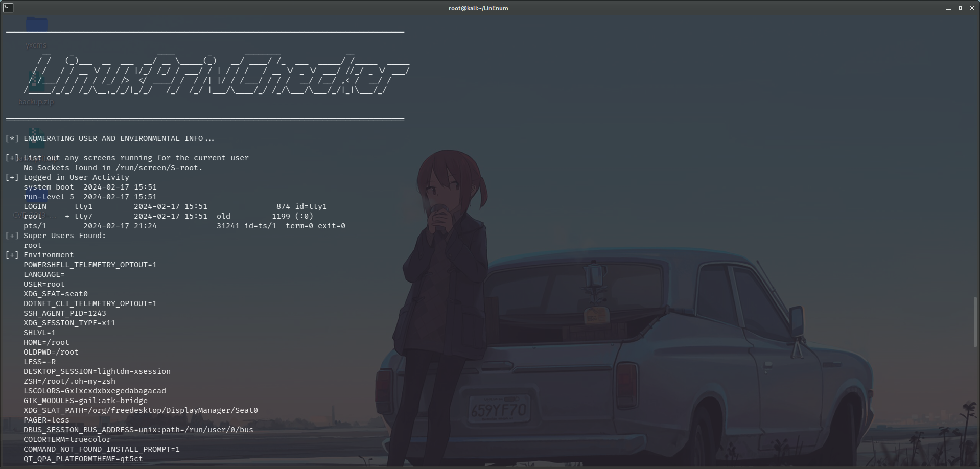
Task: Click the 'GTK_MODULES=gail:atk-bridge' line
Action: pyautogui.click(x=85, y=401)
